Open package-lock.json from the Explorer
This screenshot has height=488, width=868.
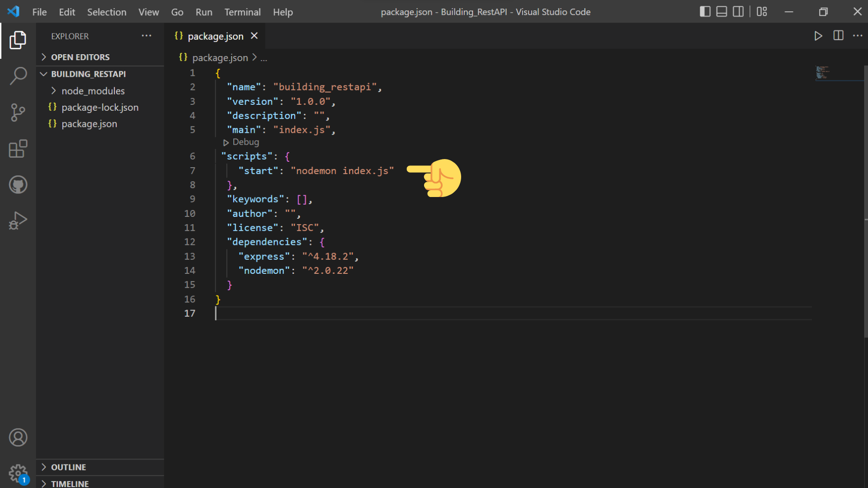coord(100,107)
